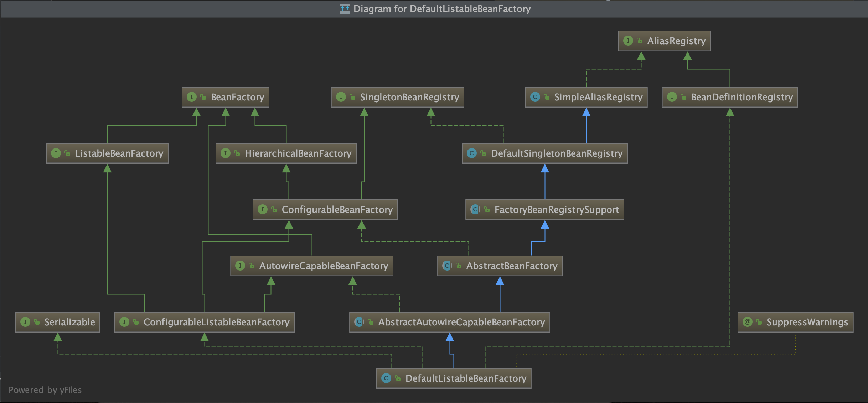
Task: Select the BeanDefinitionRegistry node
Action: [730, 97]
